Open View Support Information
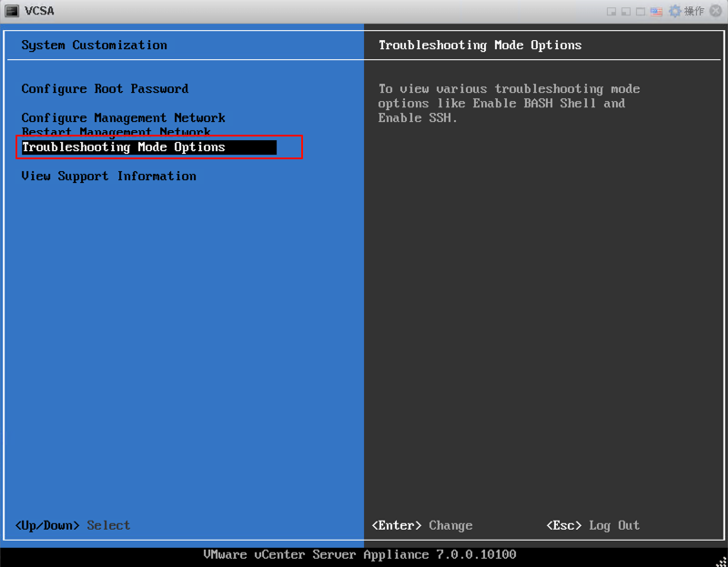The width and height of the screenshot is (728, 567). click(x=108, y=176)
